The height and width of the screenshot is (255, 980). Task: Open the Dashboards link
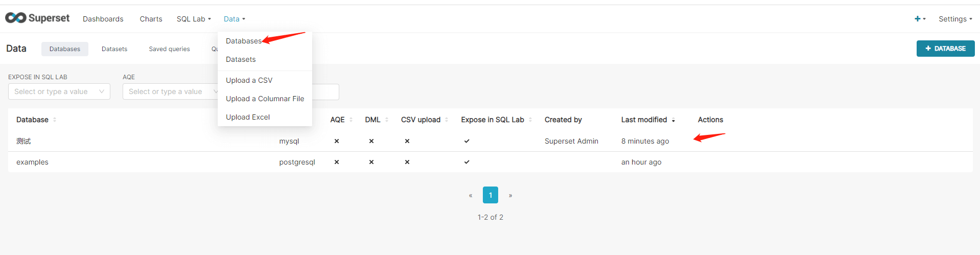click(103, 19)
